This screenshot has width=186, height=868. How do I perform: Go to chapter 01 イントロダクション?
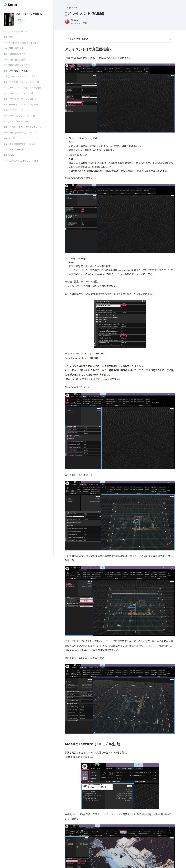pyautogui.click(x=15, y=32)
